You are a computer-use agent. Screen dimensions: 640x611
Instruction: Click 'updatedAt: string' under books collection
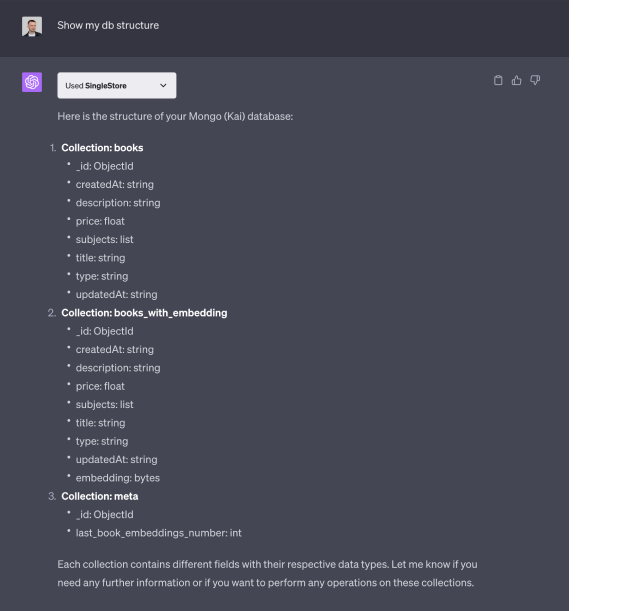click(116, 295)
